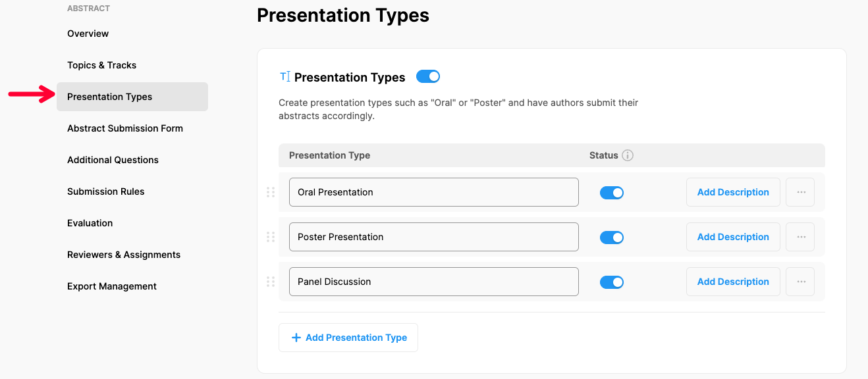
Task: Disable the main Presentation Types toggle
Action: 428,77
